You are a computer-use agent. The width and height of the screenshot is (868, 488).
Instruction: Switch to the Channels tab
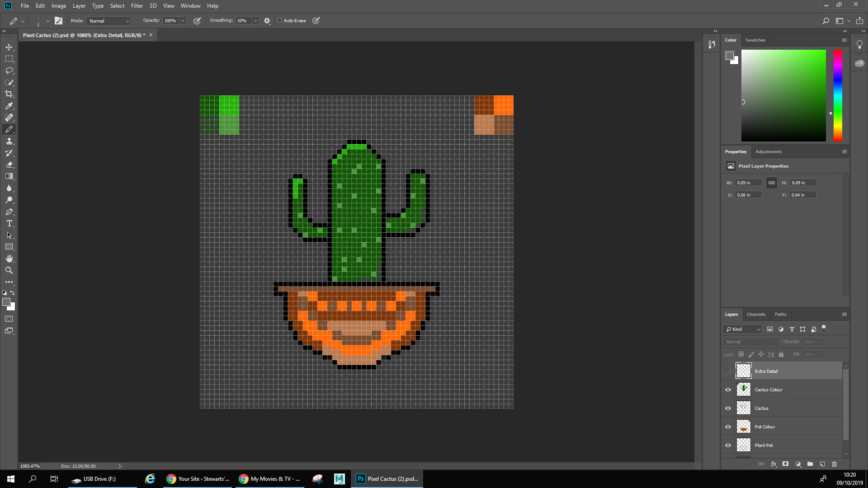[756, 314]
